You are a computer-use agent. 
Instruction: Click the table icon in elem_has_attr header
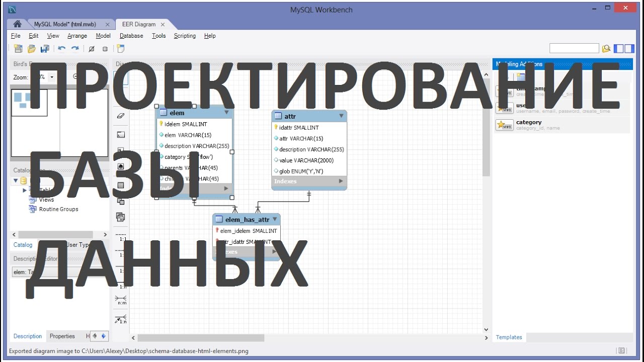[219, 219]
